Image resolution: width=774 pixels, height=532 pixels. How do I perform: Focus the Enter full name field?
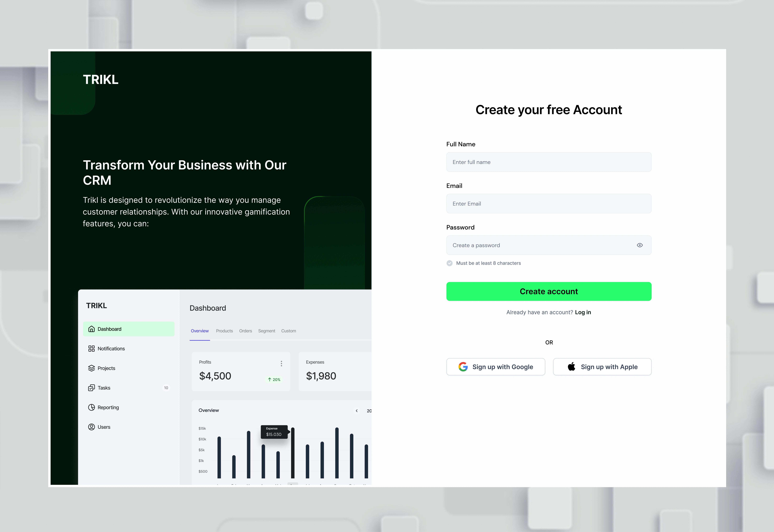coord(549,162)
